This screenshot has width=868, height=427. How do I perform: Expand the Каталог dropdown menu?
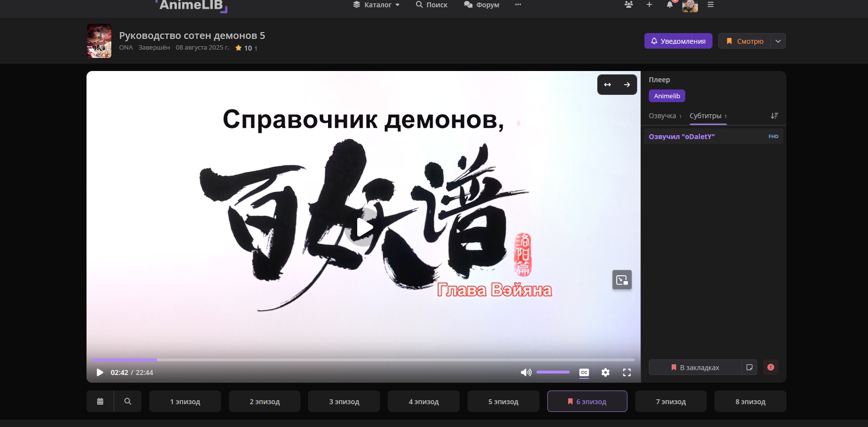point(377,5)
